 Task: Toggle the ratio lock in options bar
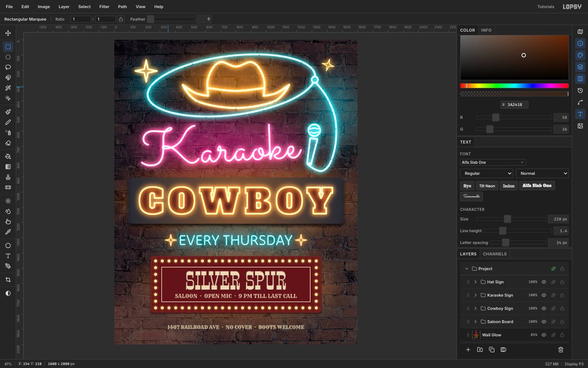[x=121, y=19]
